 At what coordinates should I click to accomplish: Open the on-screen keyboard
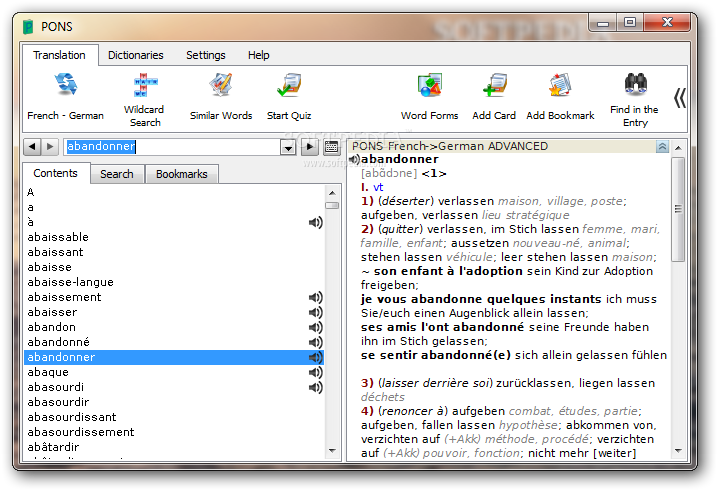tap(331, 147)
